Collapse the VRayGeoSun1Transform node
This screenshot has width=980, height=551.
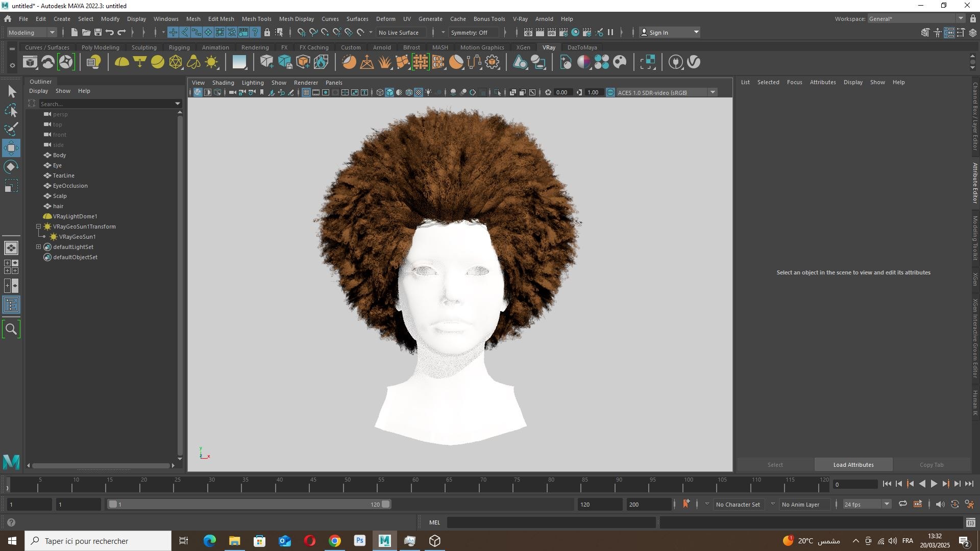[x=38, y=227]
